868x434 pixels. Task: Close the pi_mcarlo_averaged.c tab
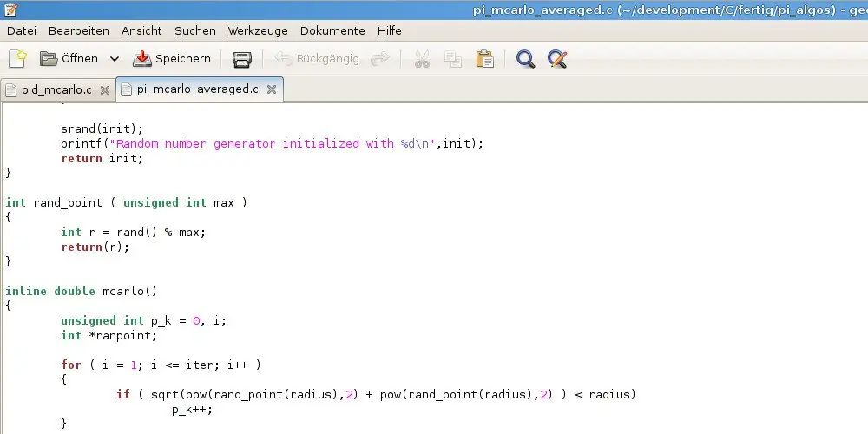coord(271,89)
